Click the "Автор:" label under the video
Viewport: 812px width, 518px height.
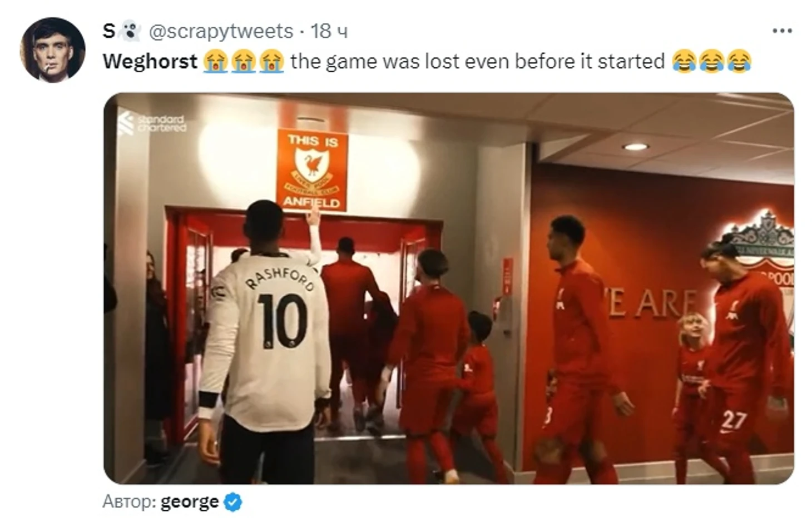[130, 502]
